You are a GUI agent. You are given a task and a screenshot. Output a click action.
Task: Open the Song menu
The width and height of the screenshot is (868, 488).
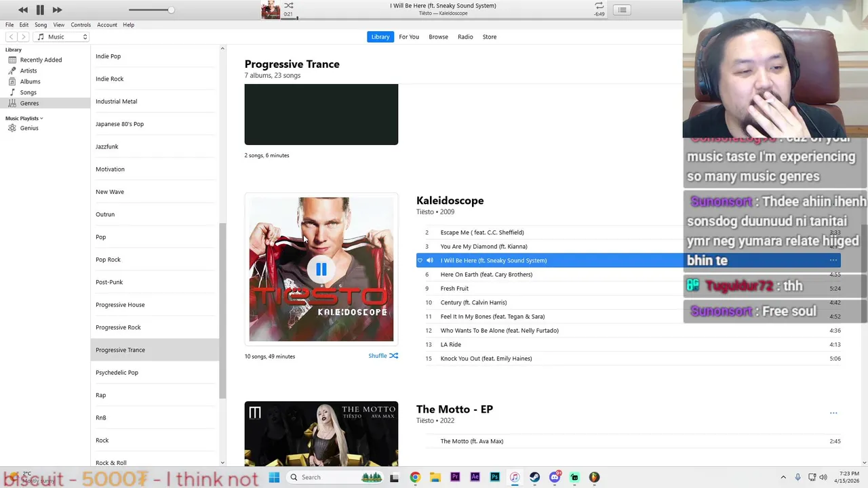pyautogui.click(x=41, y=24)
